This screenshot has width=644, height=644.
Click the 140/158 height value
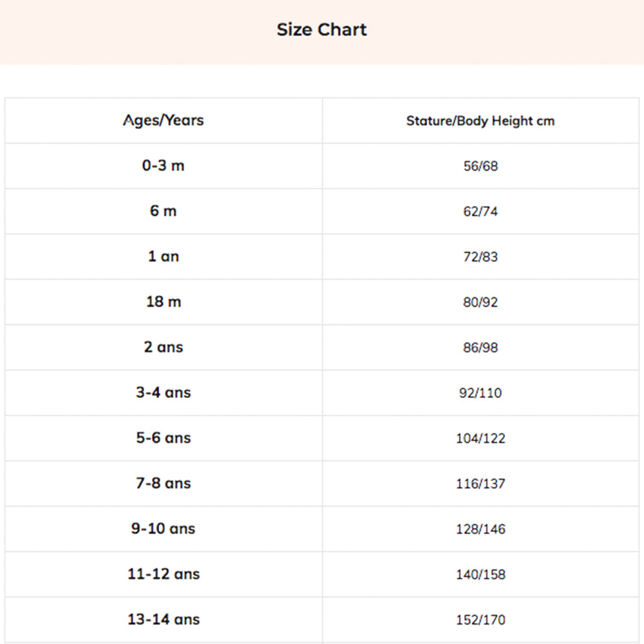(x=480, y=574)
